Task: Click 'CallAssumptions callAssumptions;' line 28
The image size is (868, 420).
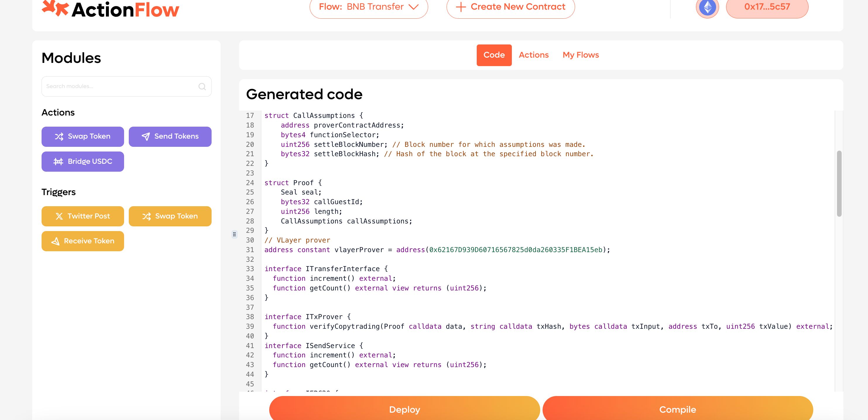Action: (x=346, y=221)
